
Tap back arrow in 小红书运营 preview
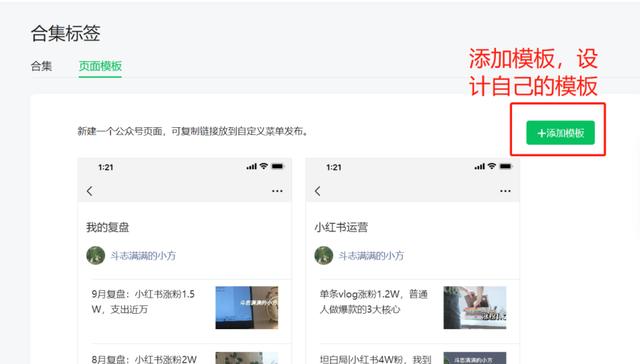pyautogui.click(x=318, y=191)
